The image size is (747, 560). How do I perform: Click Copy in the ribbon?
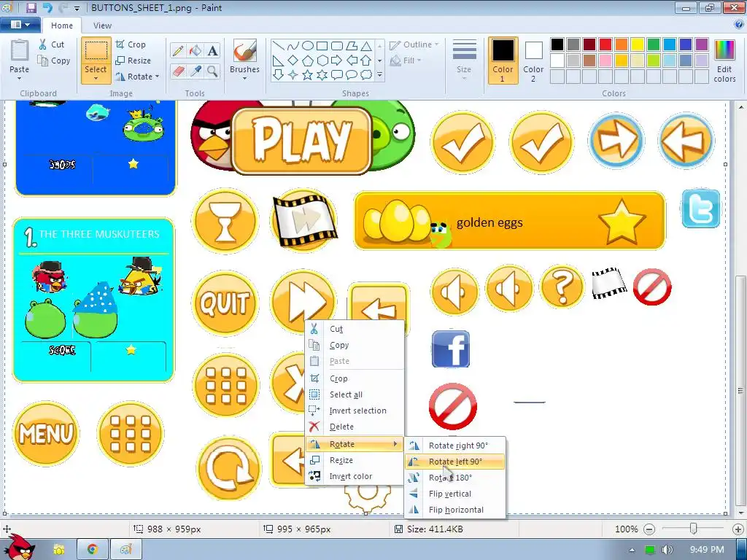(x=54, y=61)
